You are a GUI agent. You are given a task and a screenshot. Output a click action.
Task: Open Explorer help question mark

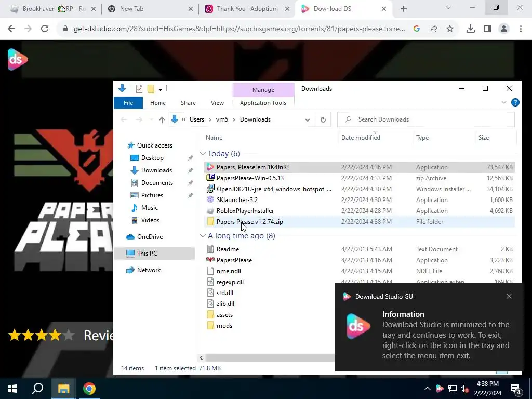click(515, 102)
